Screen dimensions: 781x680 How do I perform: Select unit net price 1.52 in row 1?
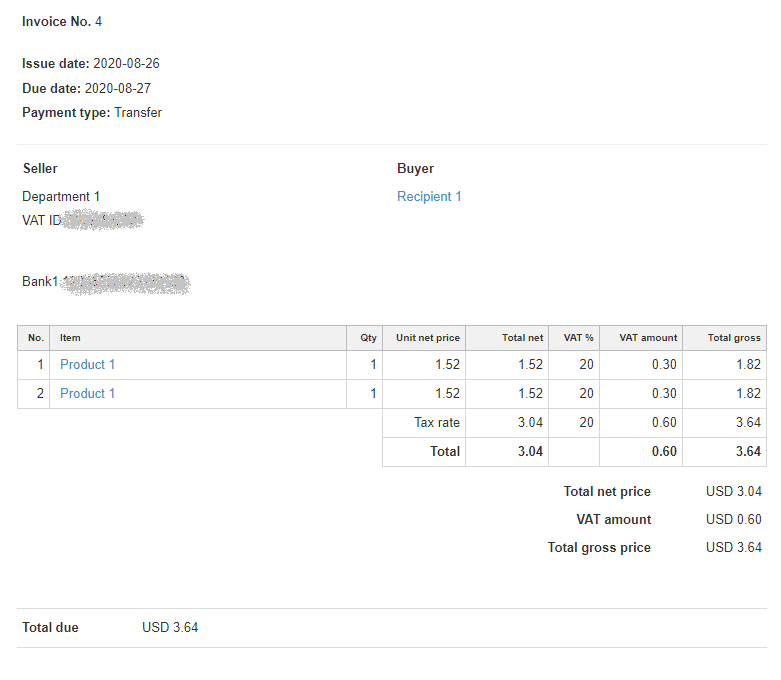click(447, 365)
